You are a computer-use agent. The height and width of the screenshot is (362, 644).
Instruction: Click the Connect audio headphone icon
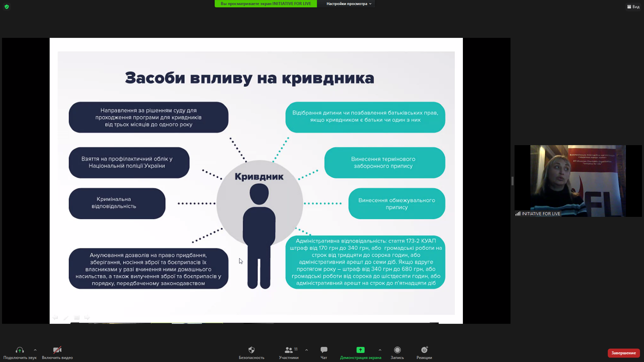(19, 350)
